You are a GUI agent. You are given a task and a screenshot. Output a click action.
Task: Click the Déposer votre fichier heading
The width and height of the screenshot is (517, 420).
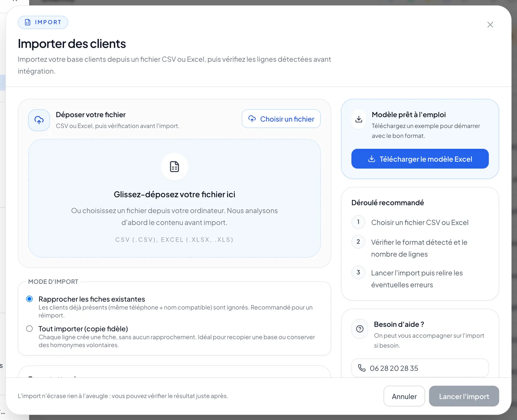[x=91, y=115]
